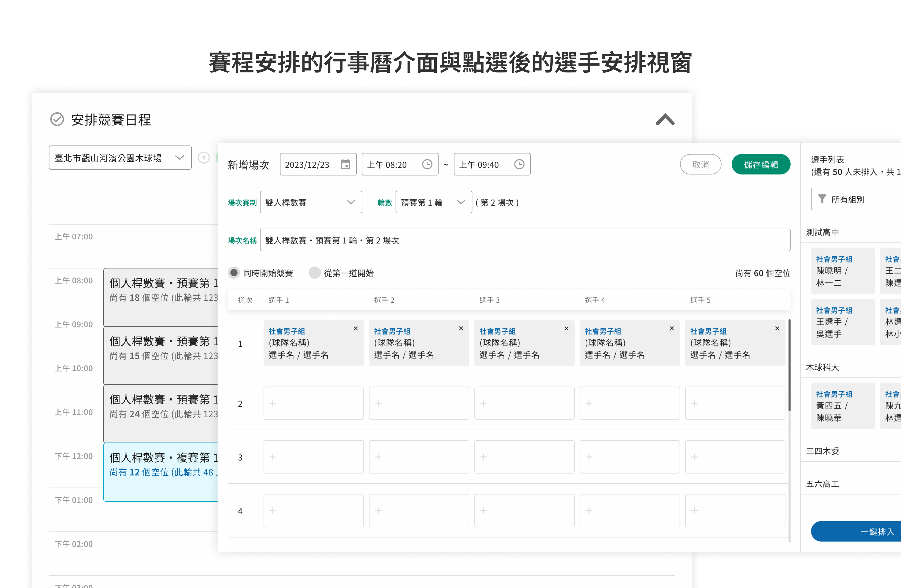Viewport: 901px width, 588px height.
Task: Open the highlighted 個人桿數賽・複賽 event
Action: (x=160, y=472)
